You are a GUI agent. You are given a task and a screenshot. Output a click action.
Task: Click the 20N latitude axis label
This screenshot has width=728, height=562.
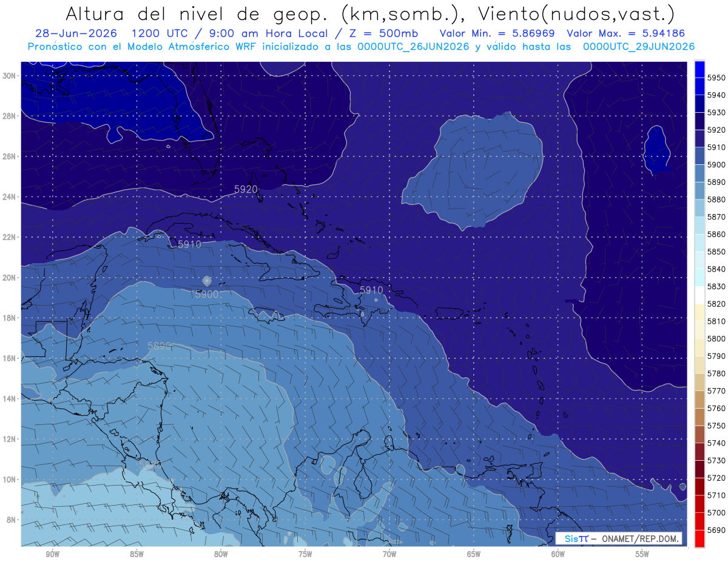click(x=9, y=278)
